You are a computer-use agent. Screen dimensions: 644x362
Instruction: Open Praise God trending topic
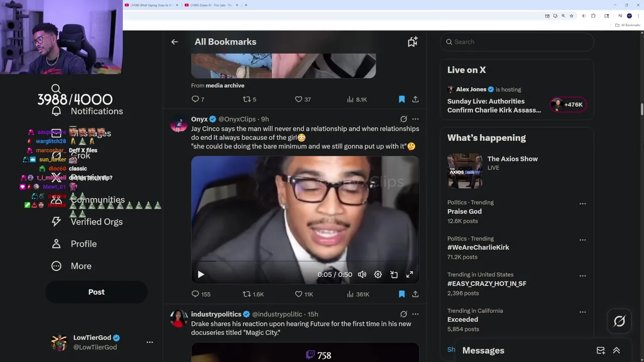(x=464, y=212)
